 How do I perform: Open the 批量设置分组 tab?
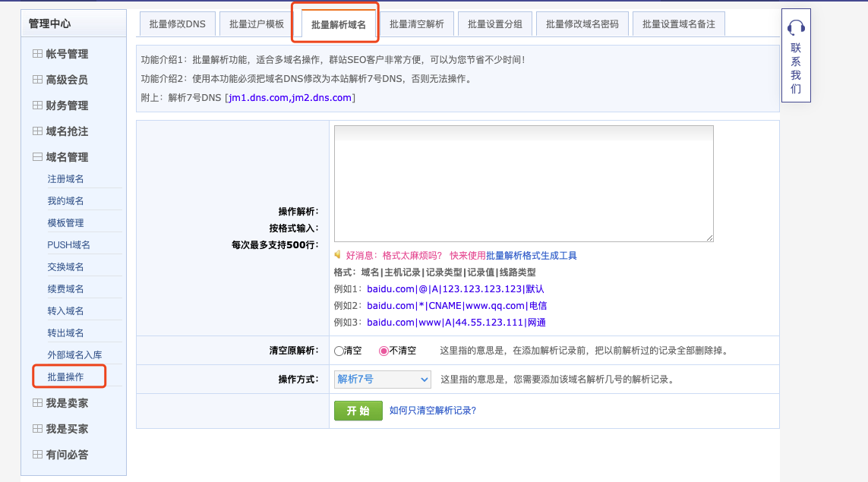(x=495, y=24)
